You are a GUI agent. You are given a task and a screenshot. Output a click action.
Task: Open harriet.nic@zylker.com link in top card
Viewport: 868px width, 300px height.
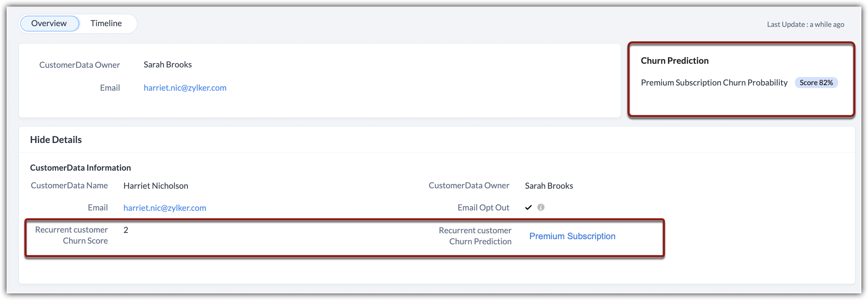point(185,88)
